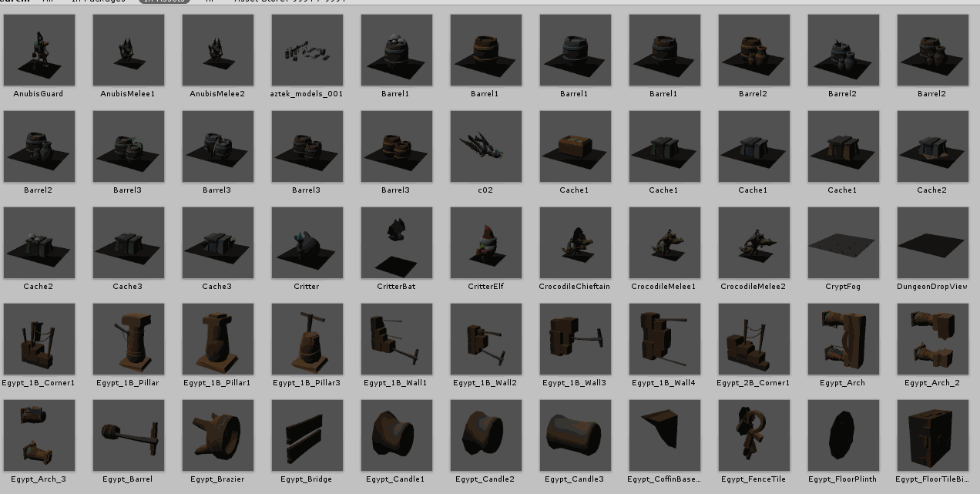Pick the Egypt_FenceTile asset
The image size is (980, 494).
point(754,435)
